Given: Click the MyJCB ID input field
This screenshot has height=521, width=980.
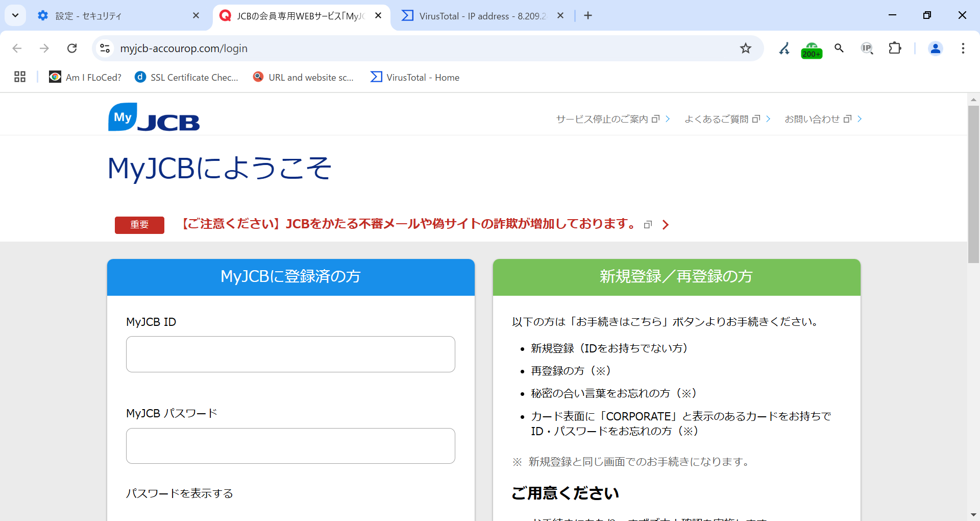Looking at the screenshot, I should click(290, 354).
